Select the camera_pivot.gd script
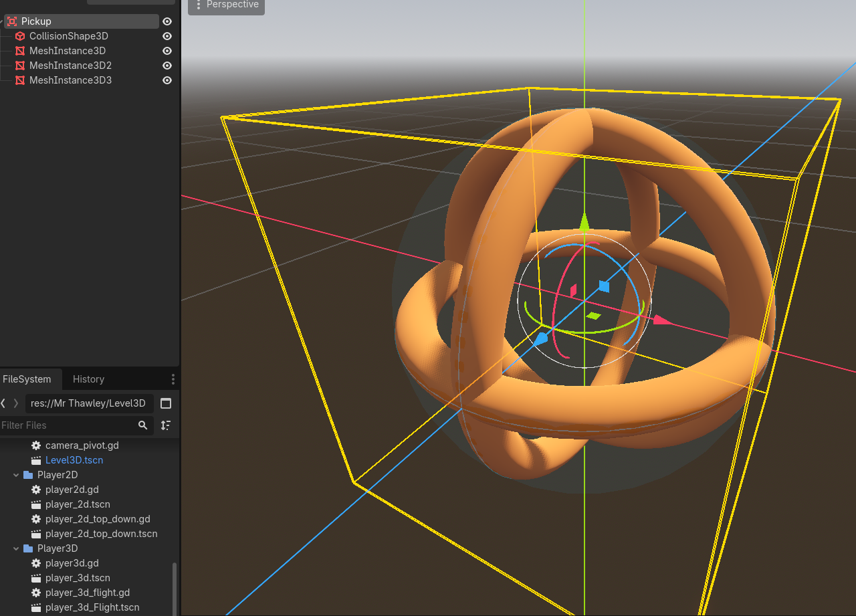 (82, 445)
